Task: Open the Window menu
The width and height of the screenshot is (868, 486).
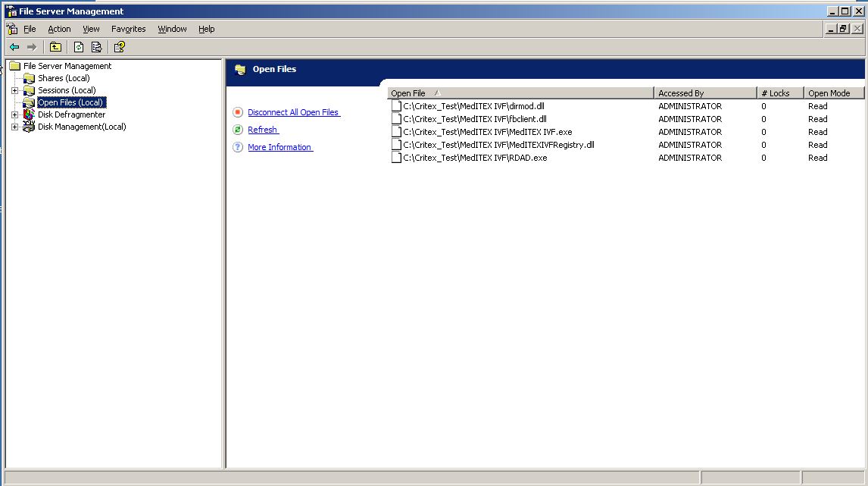Action: 172,29
